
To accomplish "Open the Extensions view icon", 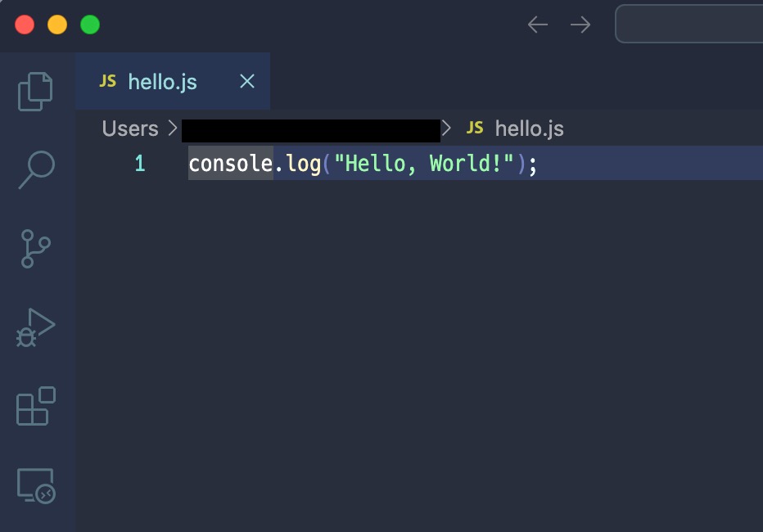I will coord(37,407).
